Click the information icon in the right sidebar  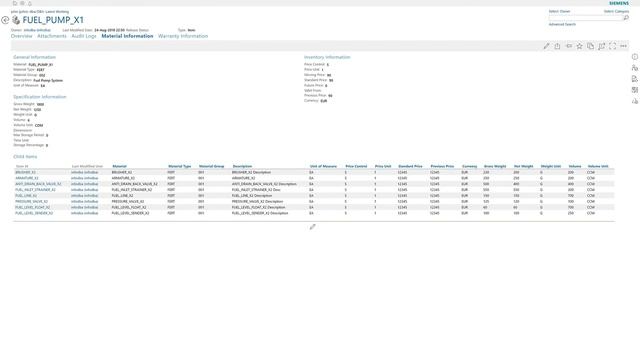(635, 57)
